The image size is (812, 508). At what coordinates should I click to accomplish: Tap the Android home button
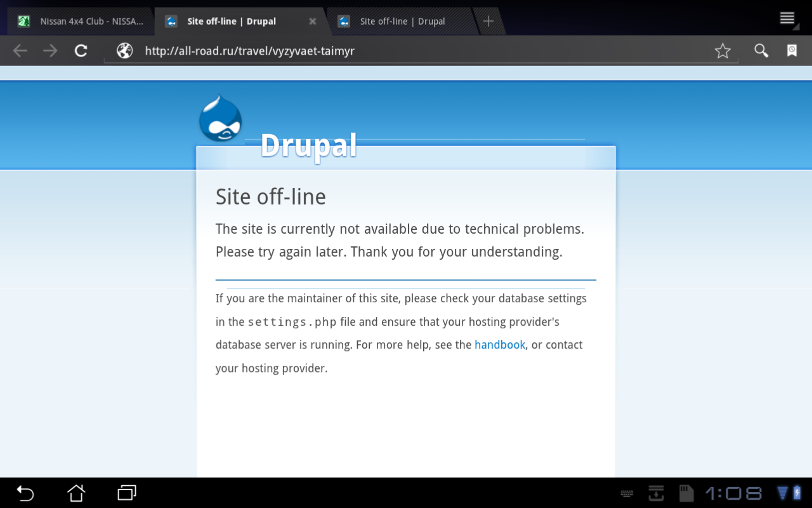(x=76, y=493)
